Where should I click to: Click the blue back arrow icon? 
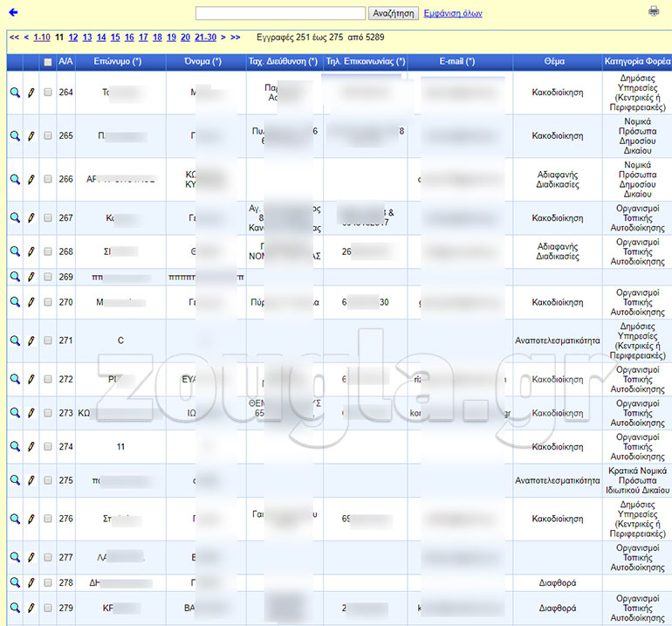(x=13, y=12)
